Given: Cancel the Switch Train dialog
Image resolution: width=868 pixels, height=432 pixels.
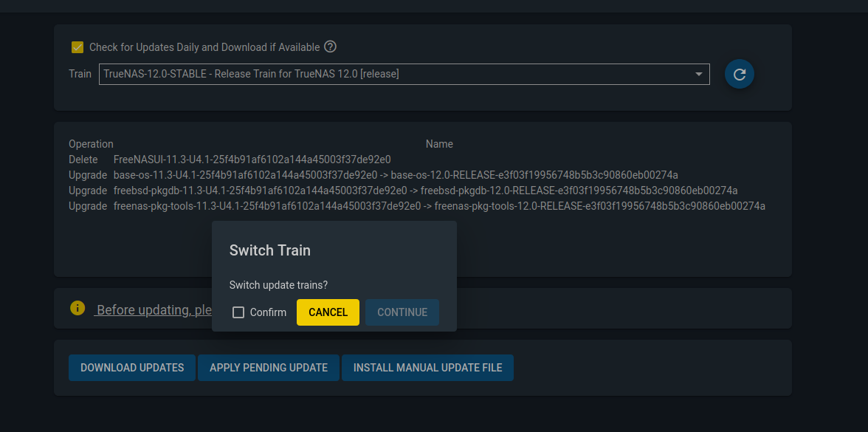Looking at the screenshot, I should pyautogui.click(x=328, y=312).
